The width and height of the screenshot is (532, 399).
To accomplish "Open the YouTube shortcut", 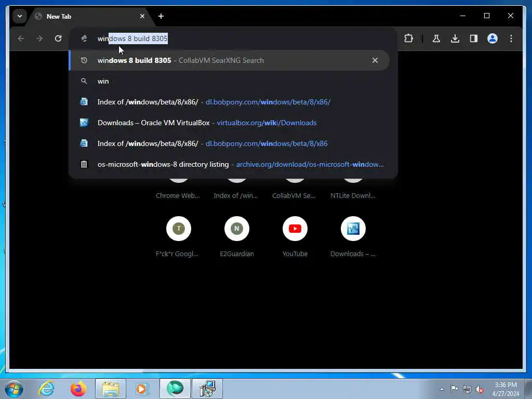I will point(295,236).
